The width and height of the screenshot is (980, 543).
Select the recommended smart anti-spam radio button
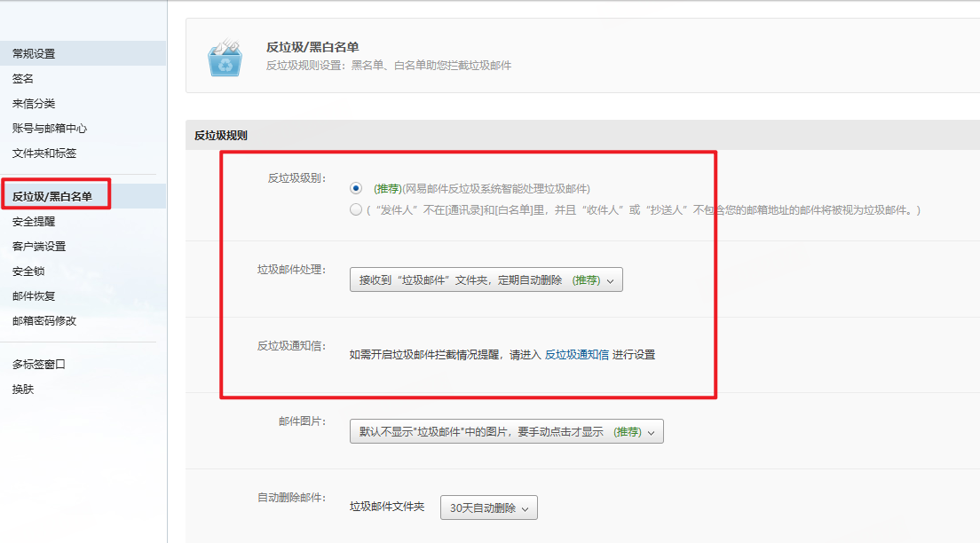pos(356,188)
